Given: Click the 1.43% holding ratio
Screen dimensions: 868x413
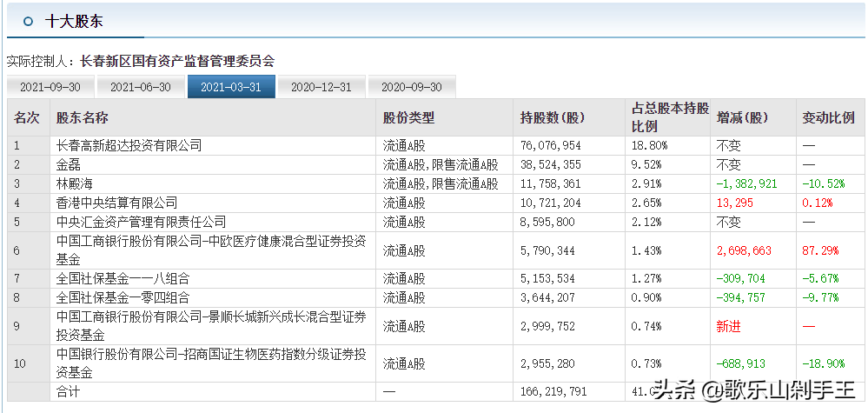Looking at the screenshot, I should 646,250.
